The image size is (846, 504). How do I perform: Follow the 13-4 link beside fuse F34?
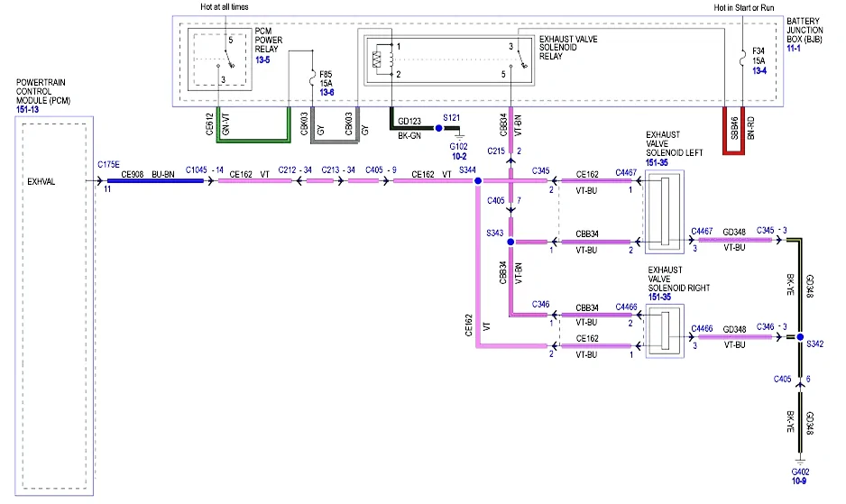(759, 70)
